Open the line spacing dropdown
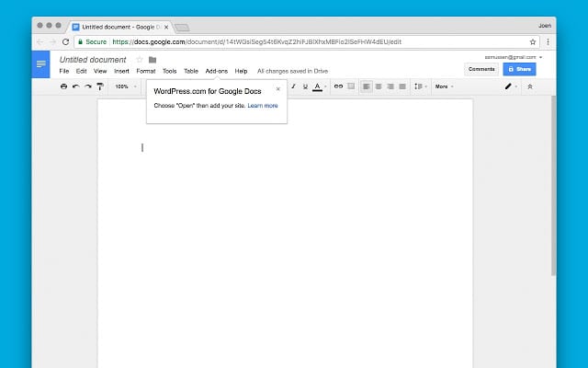The width and height of the screenshot is (588, 368). pos(421,86)
